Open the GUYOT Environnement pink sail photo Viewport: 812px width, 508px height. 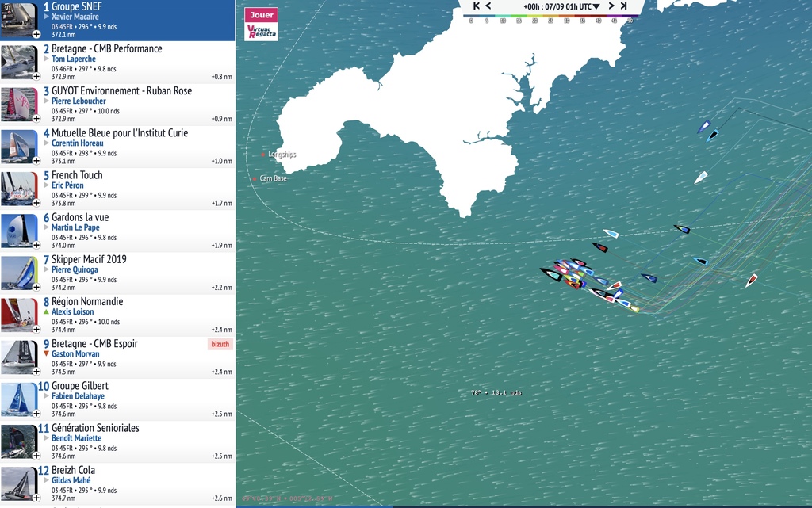click(x=19, y=105)
